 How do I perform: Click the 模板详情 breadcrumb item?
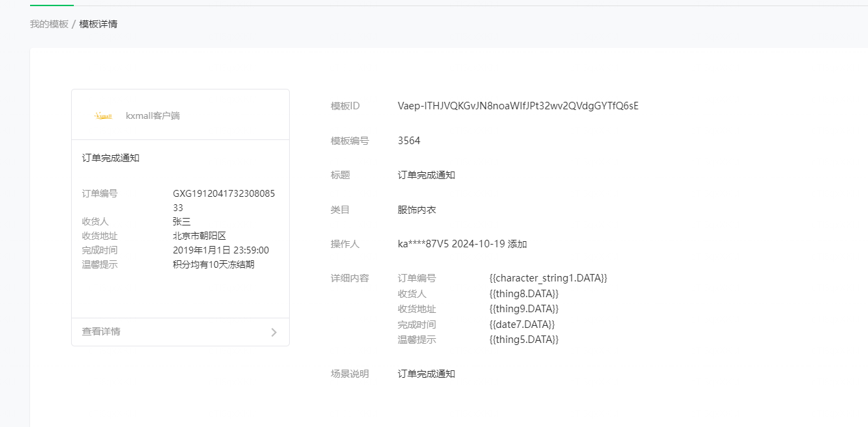pyautogui.click(x=98, y=24)
